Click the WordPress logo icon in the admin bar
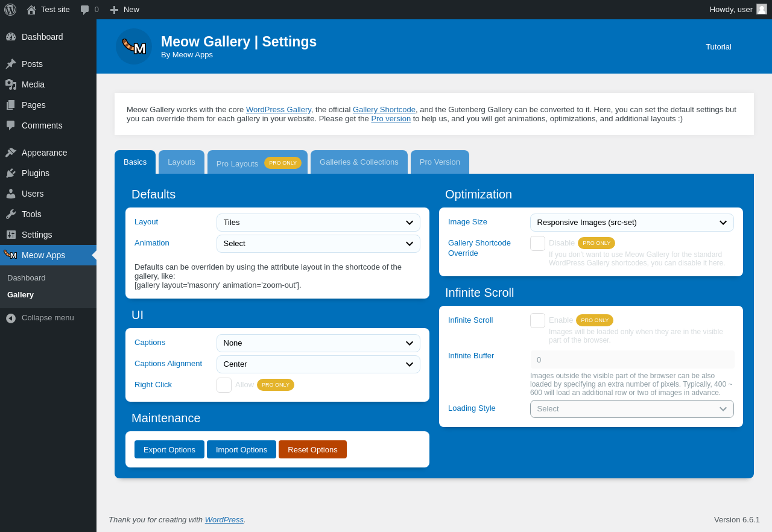The width and height of the screenshot is (772, 532). 10,10
